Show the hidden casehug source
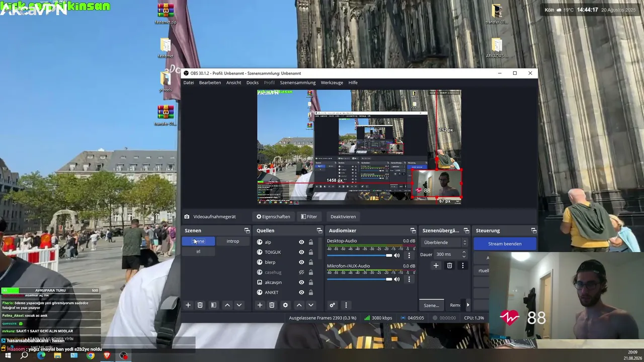This screenshot has width=644, height=362. 301,272
